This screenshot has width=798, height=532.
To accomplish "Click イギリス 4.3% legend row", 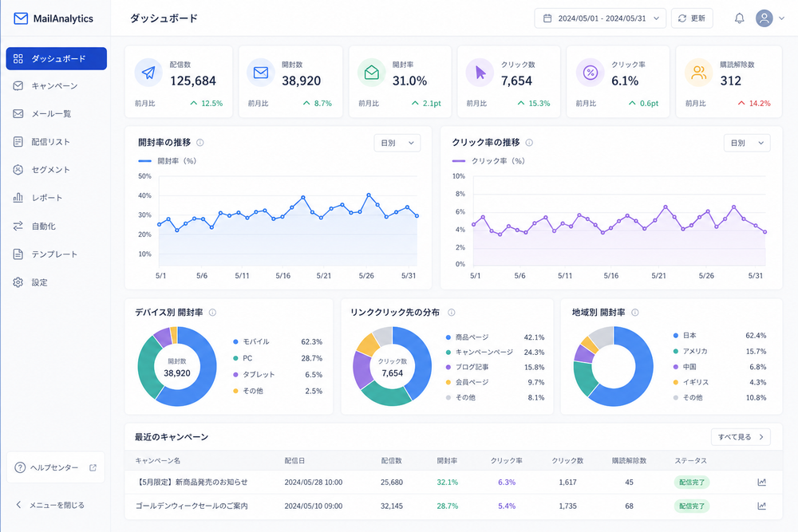I will [720, 383].
